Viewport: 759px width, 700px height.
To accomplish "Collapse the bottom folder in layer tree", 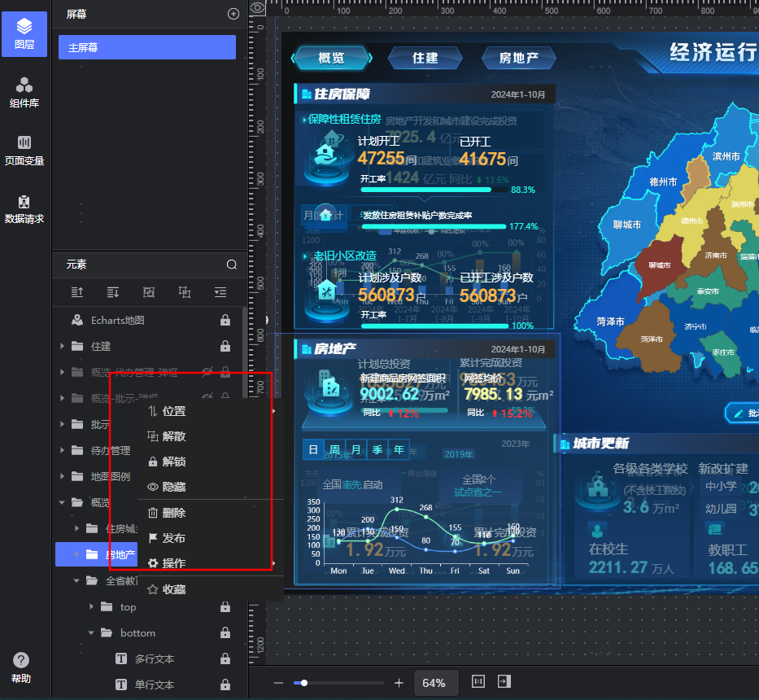I will pyautogui.click(x=90, y=632).
